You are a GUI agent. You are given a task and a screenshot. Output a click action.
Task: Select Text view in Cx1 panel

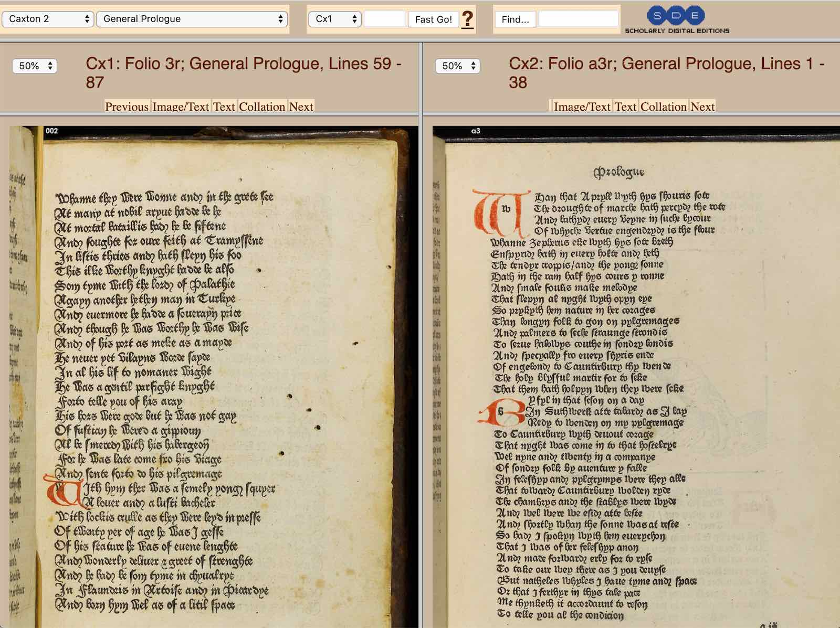click(x=224, y=107)
